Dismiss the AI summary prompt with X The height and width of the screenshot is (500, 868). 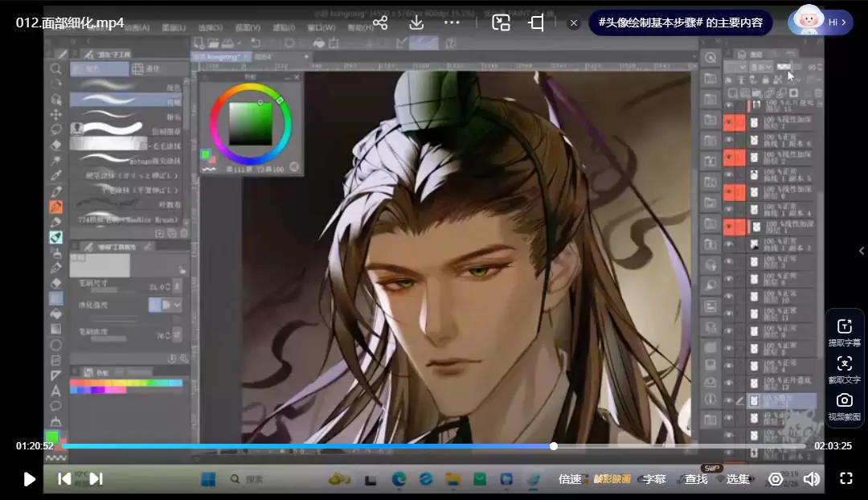tap(574, 23)
